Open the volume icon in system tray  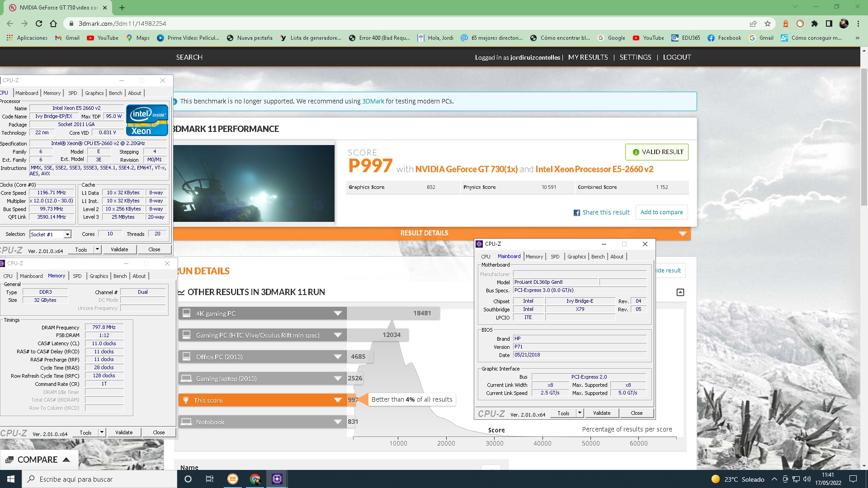pos(807,479)
